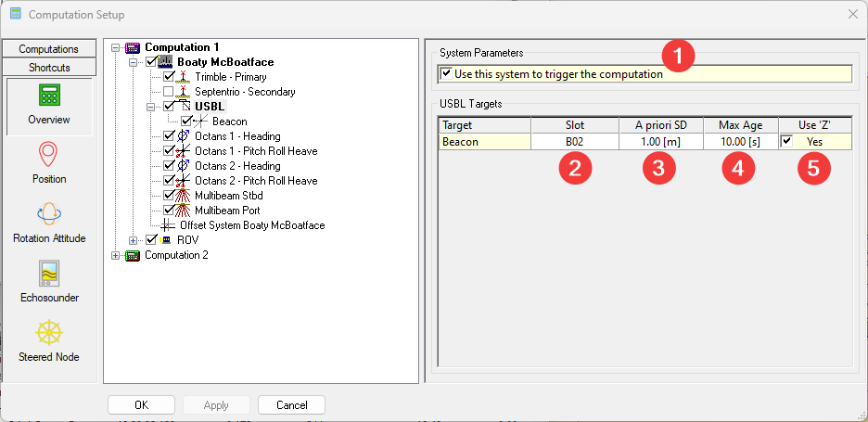Expand the Computation 2 tree node
Screen dimensions: 868x422
pos(115,255)
